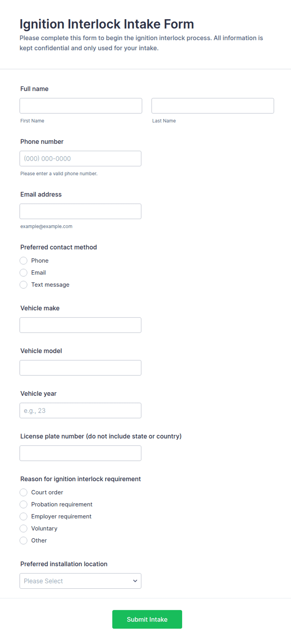The width and height of the screenshot is (291, 644).
Task: Select Email as preferred contact method
Action: (x=23, y=273)
